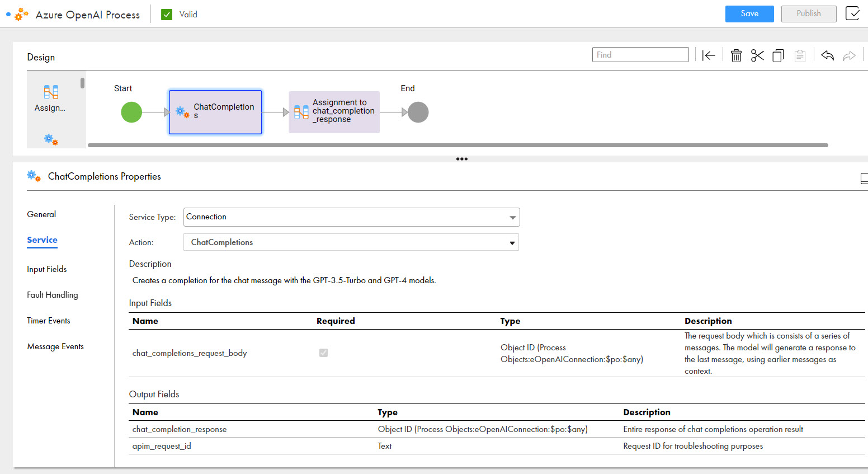Click 'Entire response of chat completions' description
This screenshot has width=868, height=474.
713,429
